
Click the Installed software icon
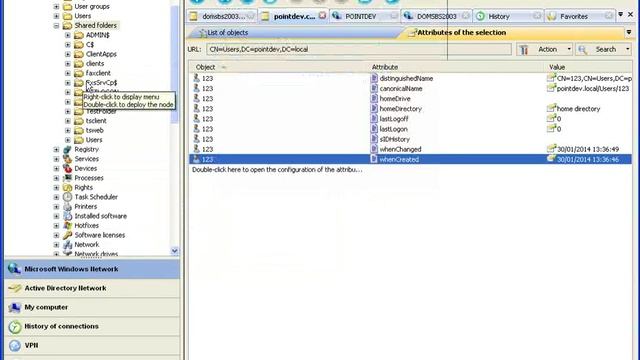point(67,216)
